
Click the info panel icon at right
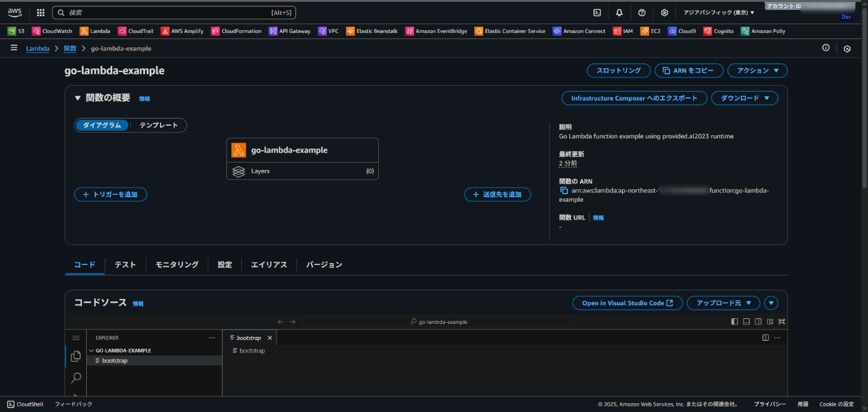tap(826, 48)
